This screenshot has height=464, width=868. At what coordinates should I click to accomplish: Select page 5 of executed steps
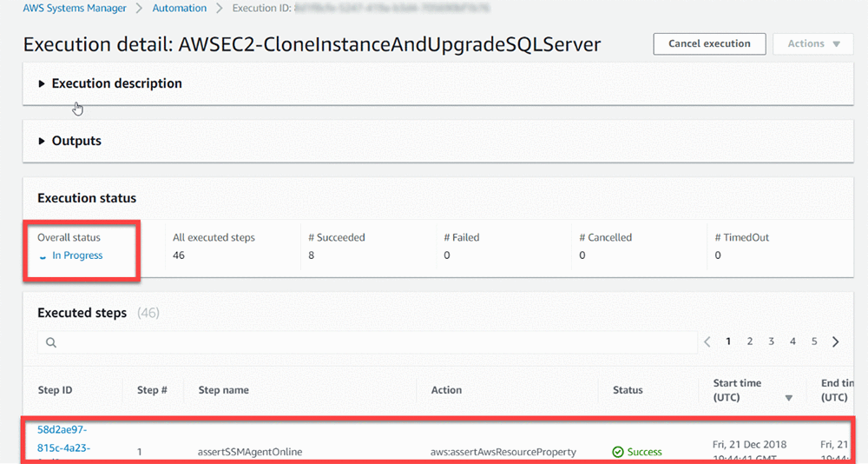coord(814,341)
